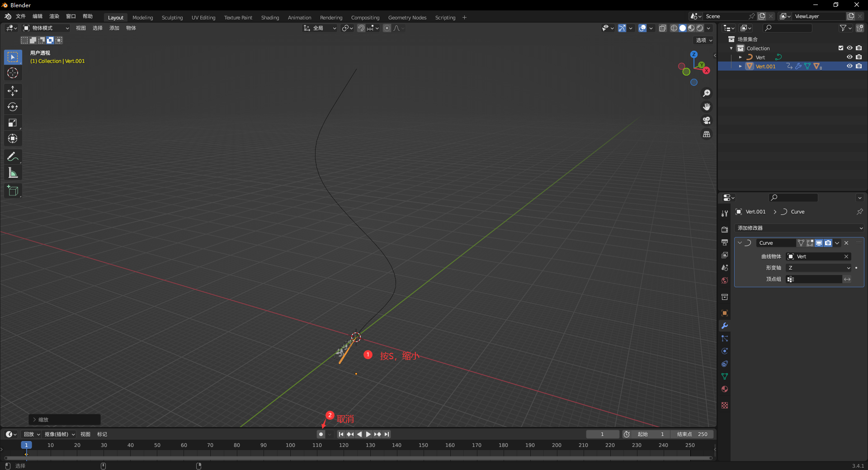868x470 pixels.
Task: Select the Transform tool
Action: [13, 138]
